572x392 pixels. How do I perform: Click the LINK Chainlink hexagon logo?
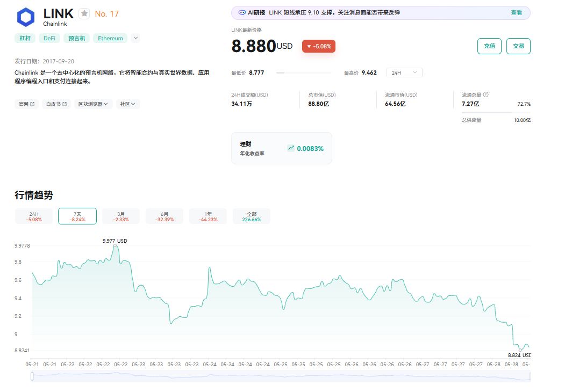pos(26,17)
